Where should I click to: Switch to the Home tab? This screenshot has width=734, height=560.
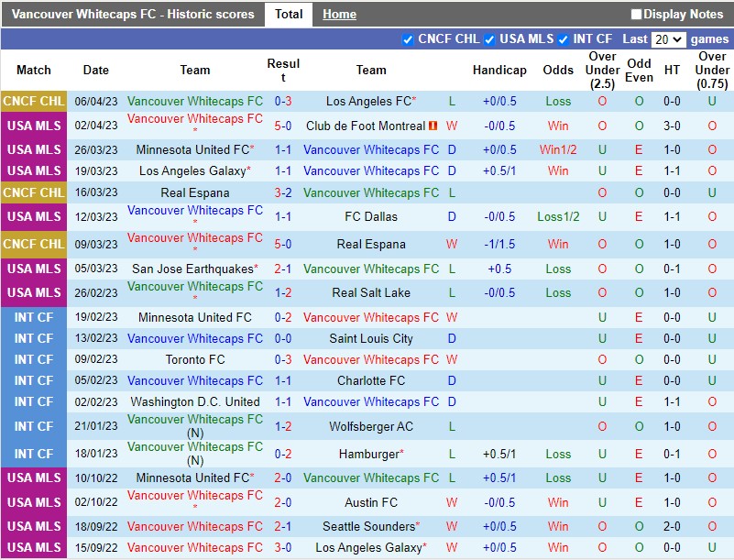(339, 14)
